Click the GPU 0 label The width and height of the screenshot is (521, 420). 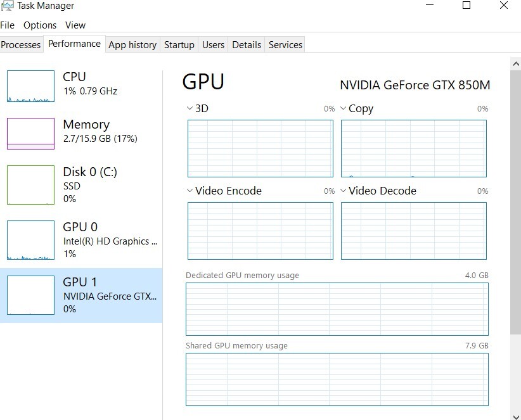point(80,227)
